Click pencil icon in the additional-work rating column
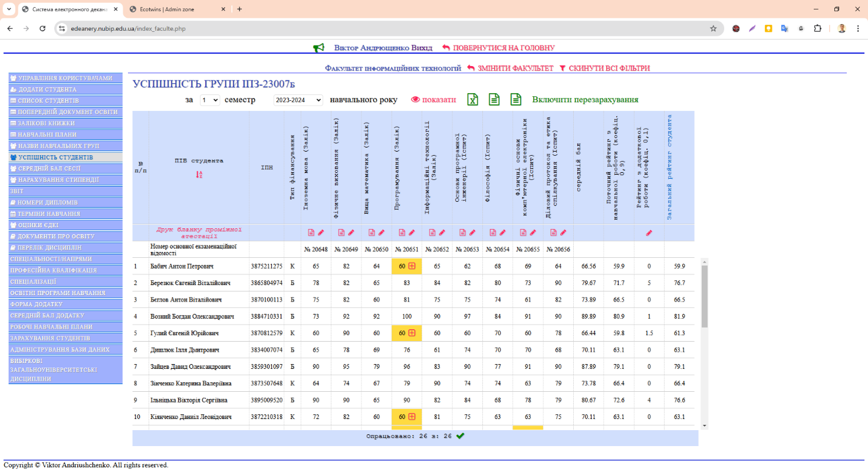This screenshot has height=475, width=868. tap(649, 232)
